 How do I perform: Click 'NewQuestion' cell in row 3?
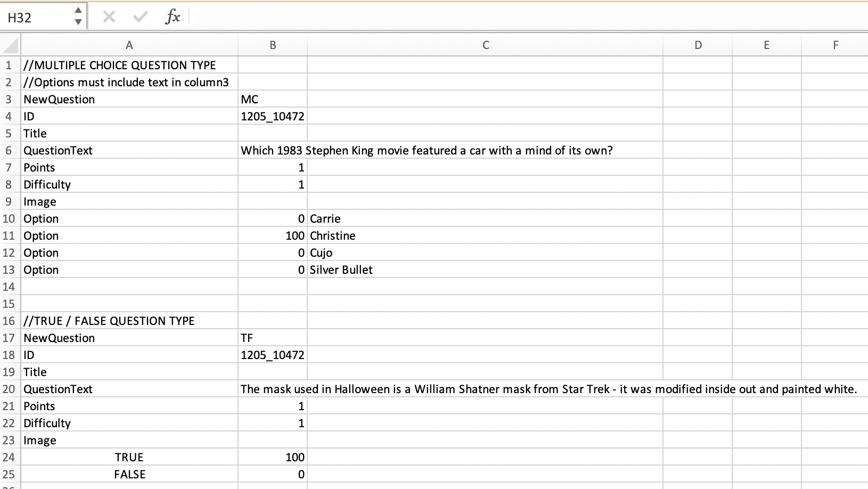[129, 99]
